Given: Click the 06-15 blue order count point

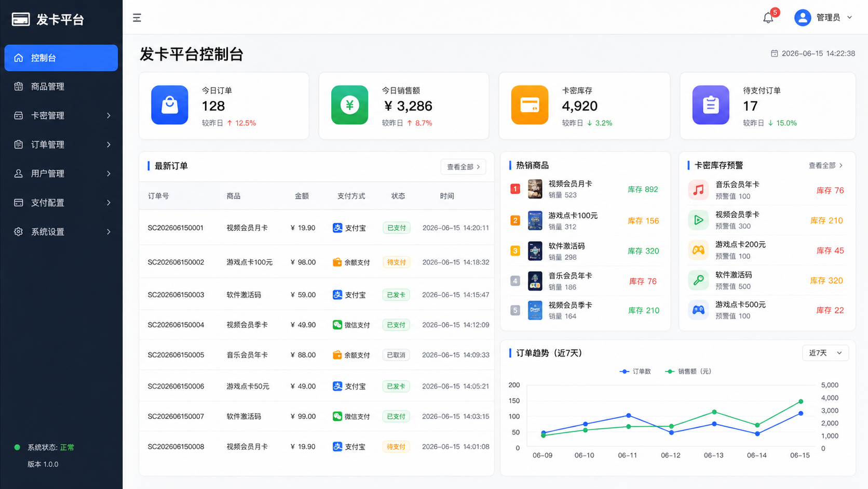Looking at the screenshot, I should click(x=801, y=414).
